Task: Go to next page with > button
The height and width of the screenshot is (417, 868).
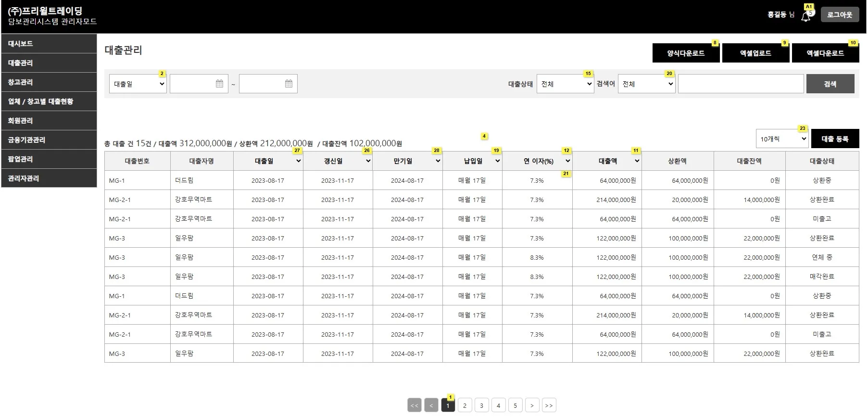Action: click(x=532, y=405)
